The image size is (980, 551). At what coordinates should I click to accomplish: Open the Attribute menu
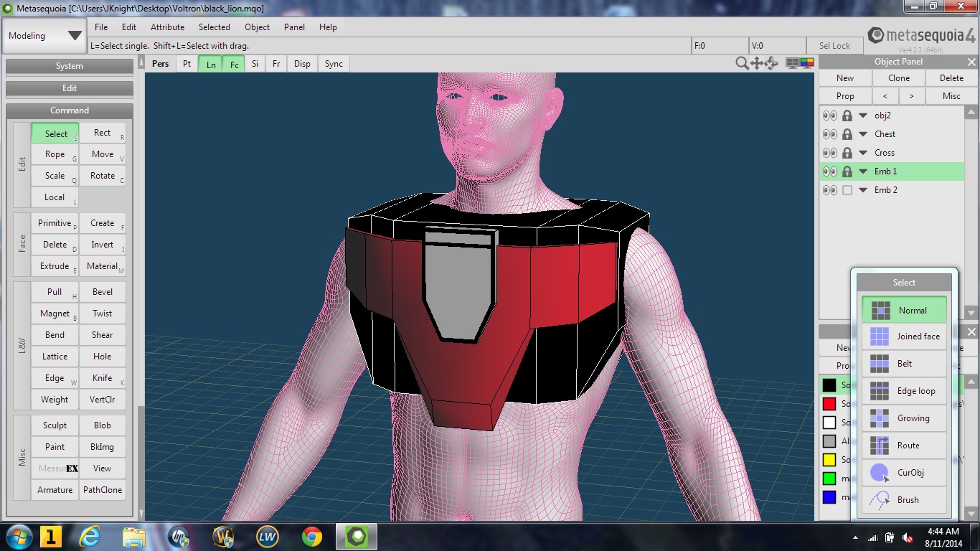(x=167, y=27)
